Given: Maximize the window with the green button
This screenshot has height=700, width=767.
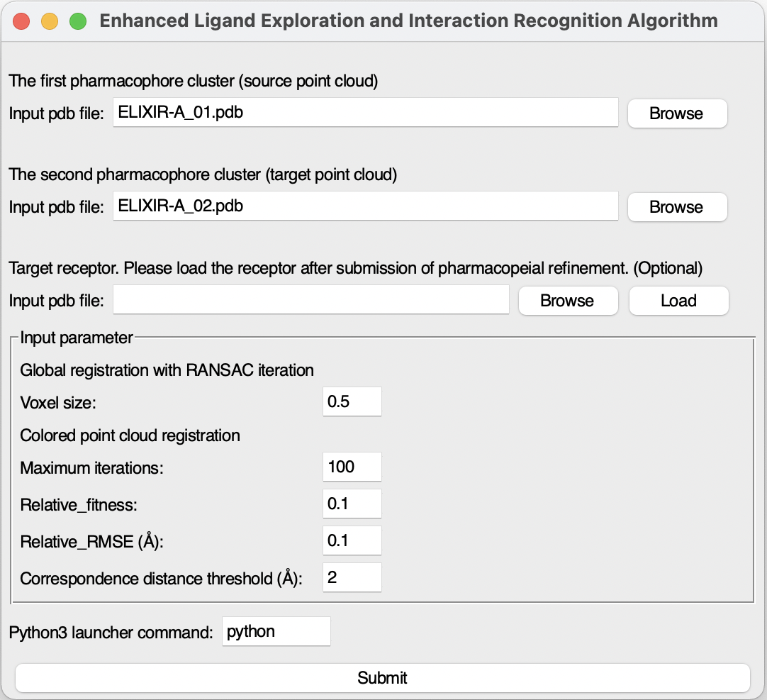Looking at the screenshot, I should pyautogui.click(x=78, y=21).
